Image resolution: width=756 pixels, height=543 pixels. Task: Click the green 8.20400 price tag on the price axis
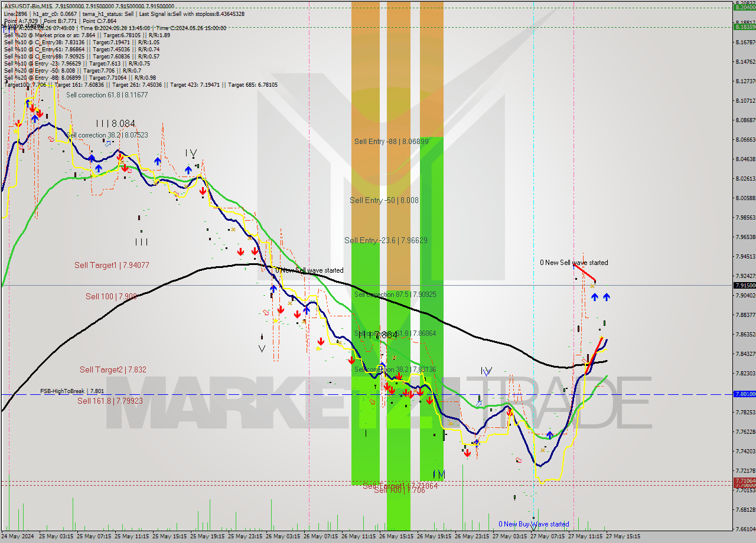(744, 8)
